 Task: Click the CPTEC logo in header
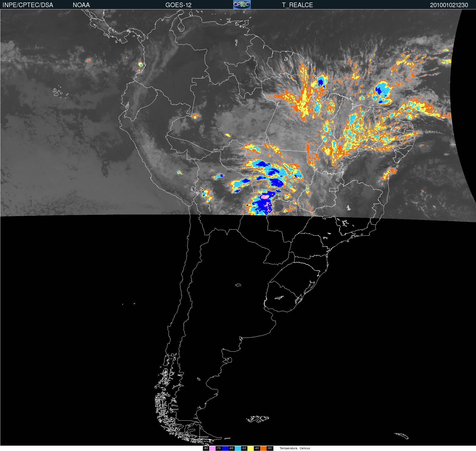(x=242, y=5)
